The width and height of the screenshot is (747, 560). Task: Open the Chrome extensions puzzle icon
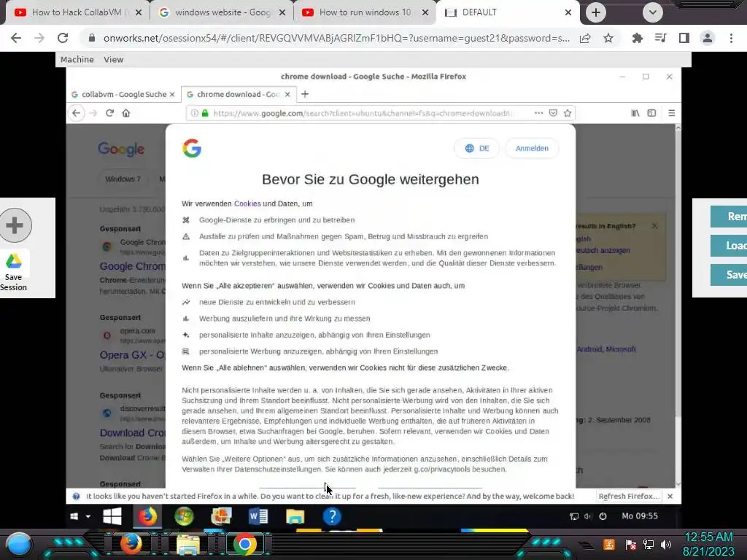(x=637, y=38)
